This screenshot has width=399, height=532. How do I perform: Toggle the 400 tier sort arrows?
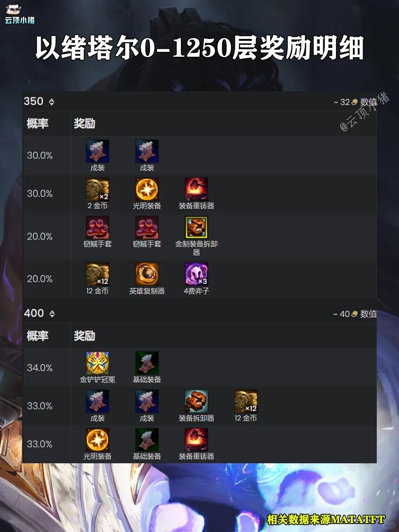coord(52,314)
